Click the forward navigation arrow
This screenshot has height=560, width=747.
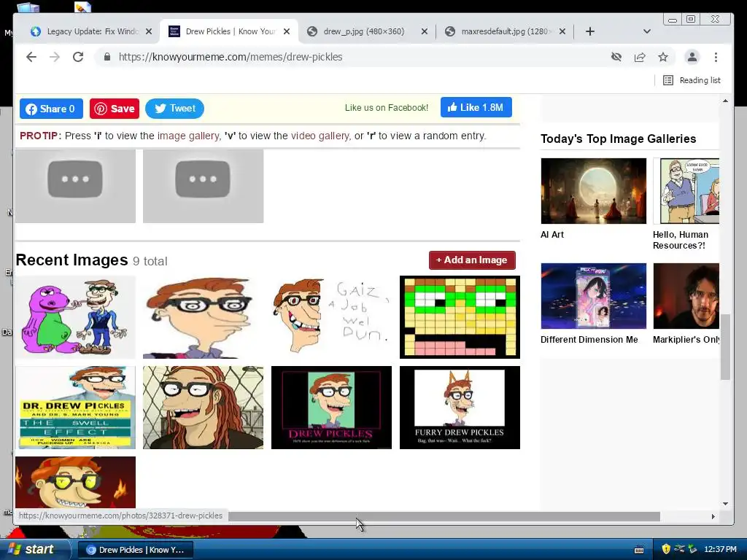click(x=55, y=57)
